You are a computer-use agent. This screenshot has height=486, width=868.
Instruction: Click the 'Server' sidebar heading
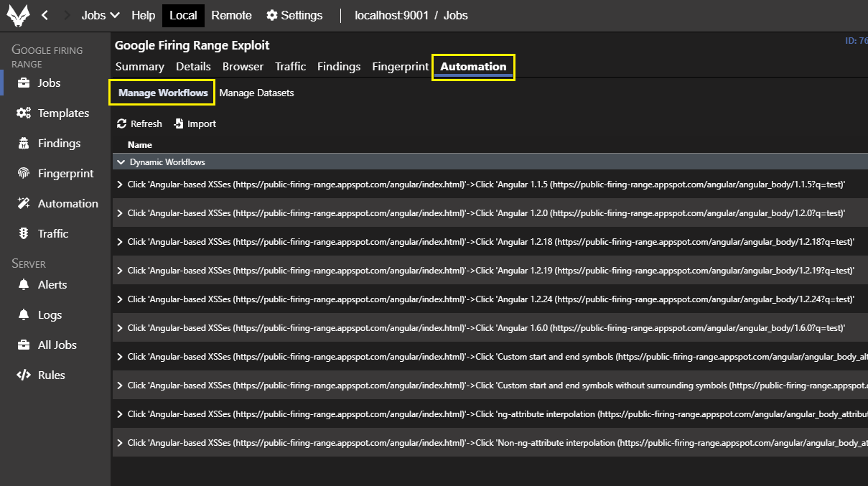tap(29, 263)
